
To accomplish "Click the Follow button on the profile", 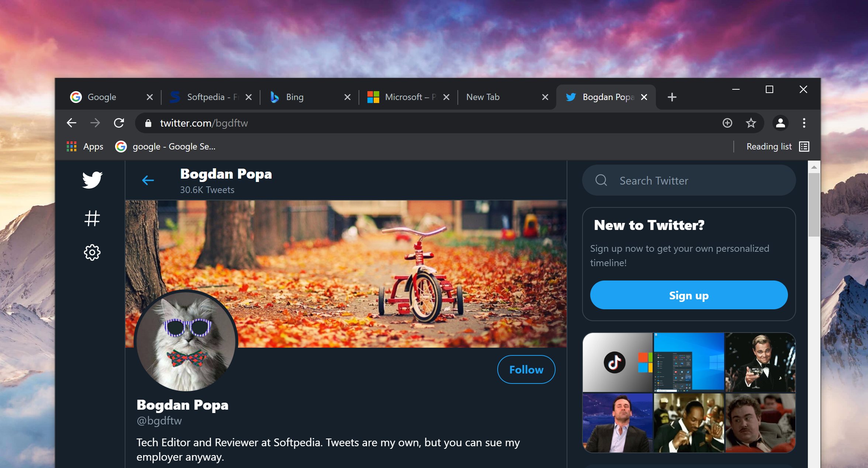I will point(526,369).
